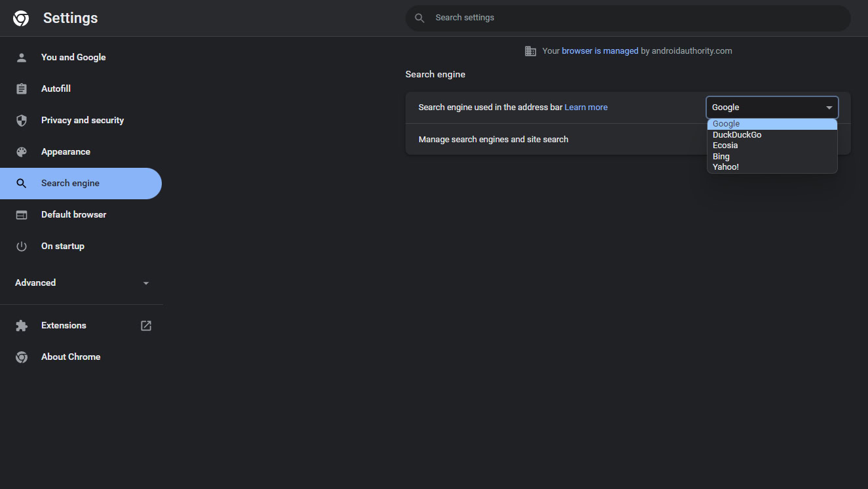Viewport: 868px width, 489px height.
Task: Click the Default browser window icon
Action: tap(22, 215)
